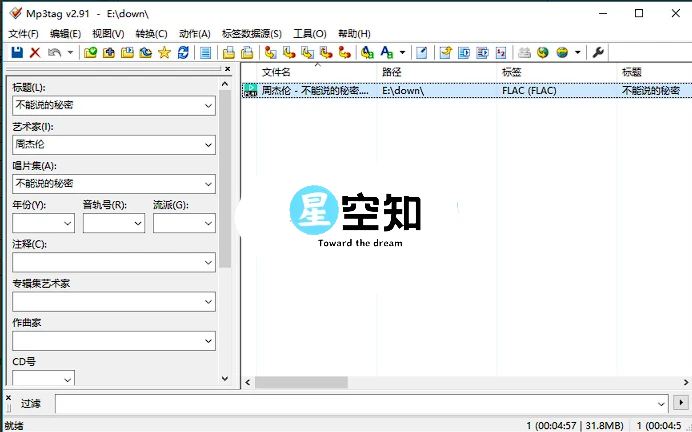Image resolution: width=692 pixels, height=432 pixels.
Task: Open the 转换(C) menu
Action: click(x=151, y=34)
